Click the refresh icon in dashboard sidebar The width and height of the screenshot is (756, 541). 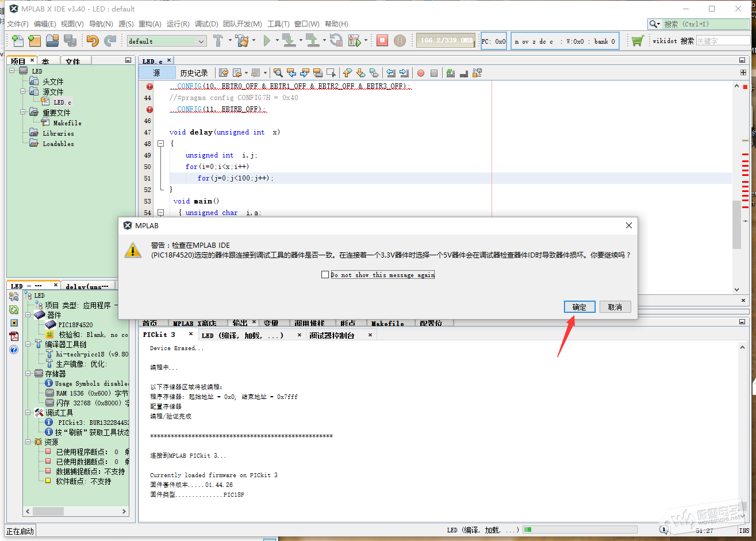click(14, 309)
